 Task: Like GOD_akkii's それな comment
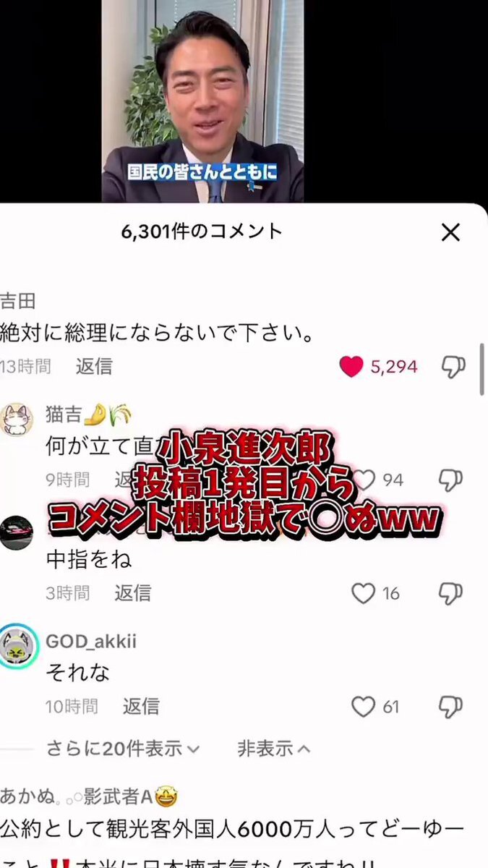(363, 706)
